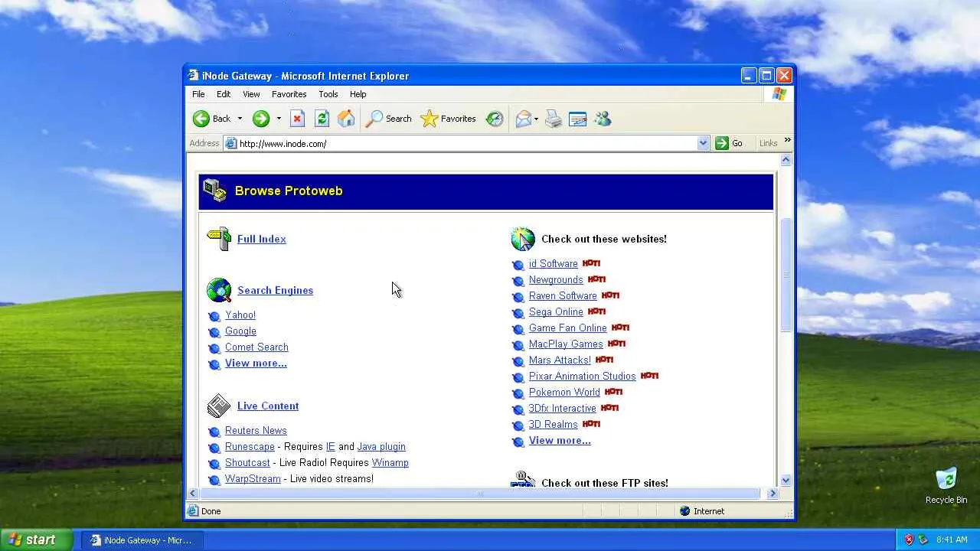Open the Shoutcast live radio link
The width and height of the screenshot is (980, 551).
coord(247,463)
